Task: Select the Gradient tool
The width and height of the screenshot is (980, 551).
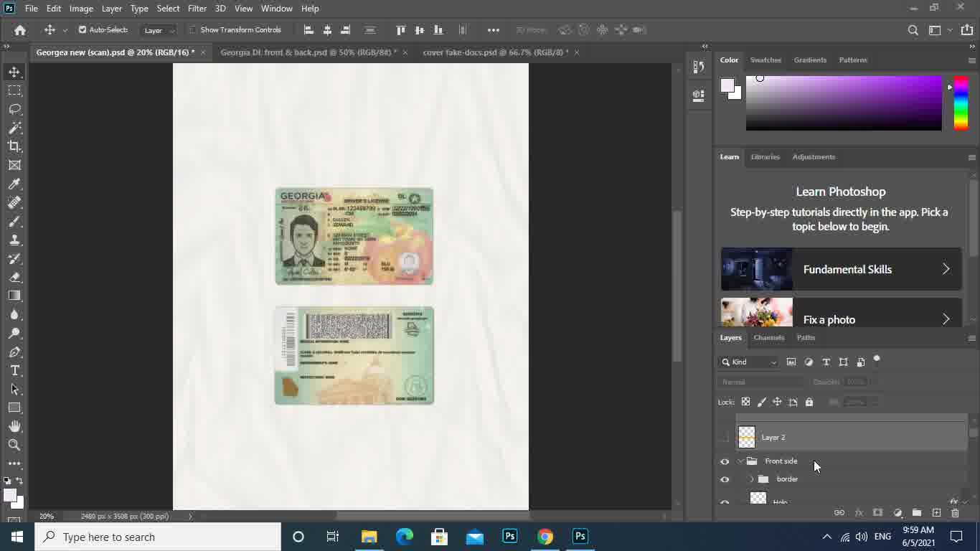Action: click(x=14, y=296)
